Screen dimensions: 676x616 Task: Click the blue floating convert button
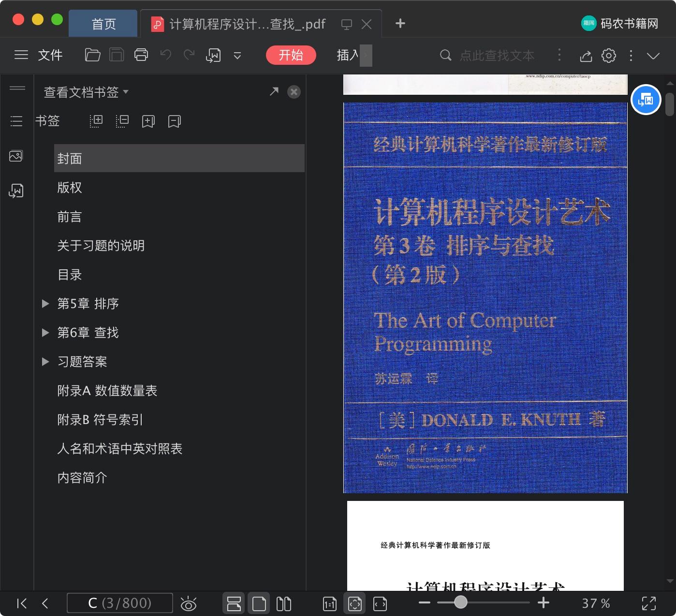click(646, 100)
